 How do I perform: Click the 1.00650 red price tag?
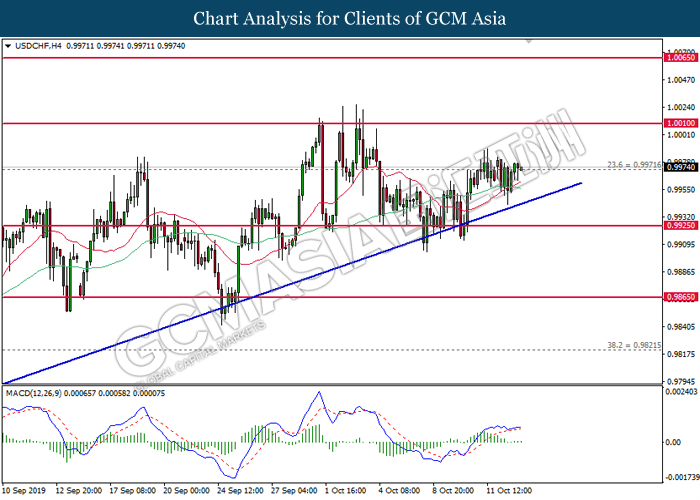pyautogui.click(x=680, y=59)
